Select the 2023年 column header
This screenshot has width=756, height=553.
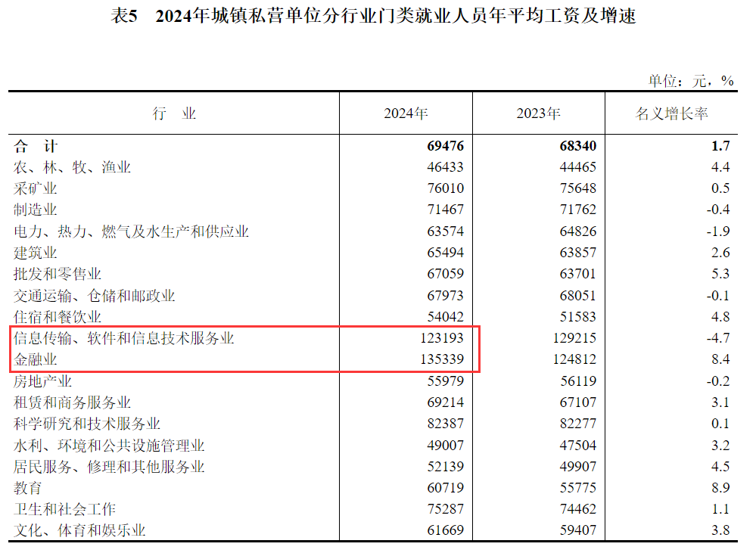tap(538, 113)
